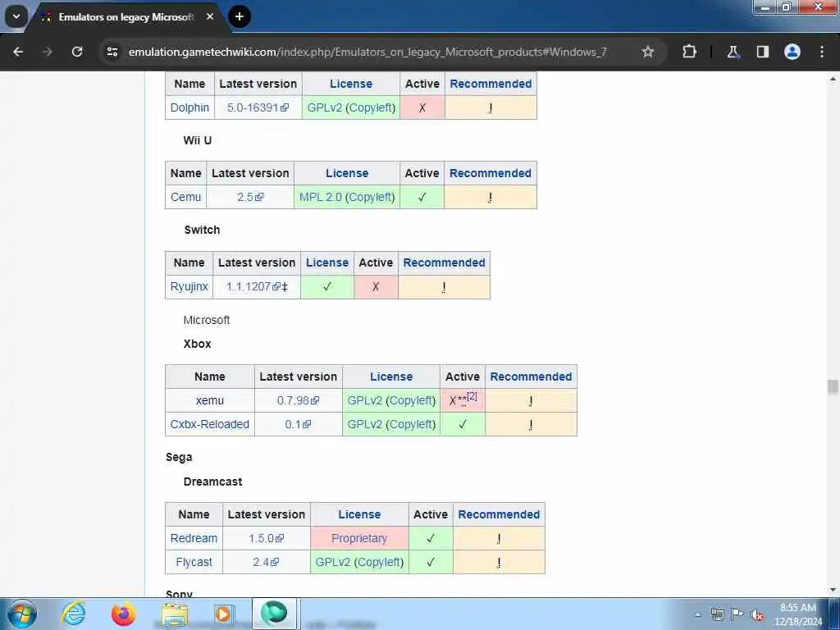Click the address bar URL field
This screenshot has width=840, height=630.
[367, 52]
